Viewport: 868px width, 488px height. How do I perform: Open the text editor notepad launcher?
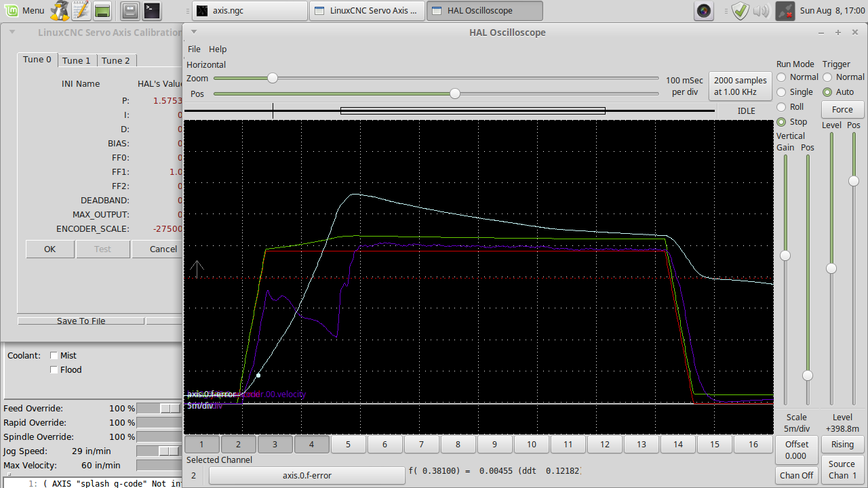[81, 10]
